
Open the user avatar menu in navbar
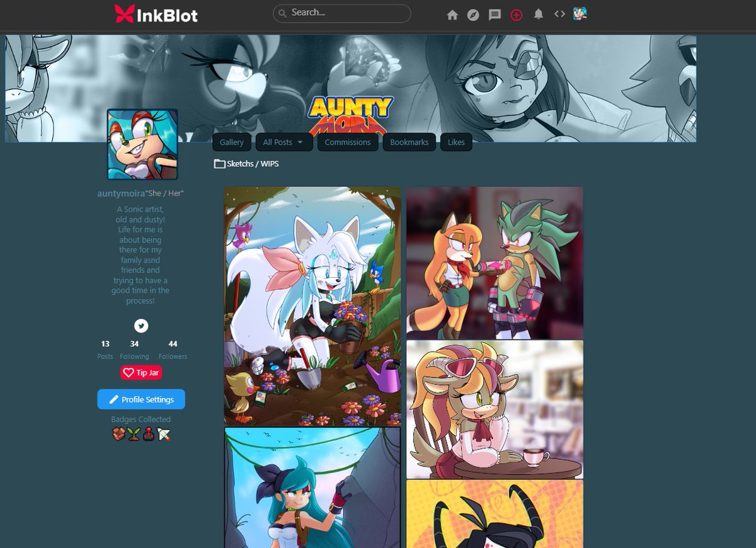click(x=580, y=14)
